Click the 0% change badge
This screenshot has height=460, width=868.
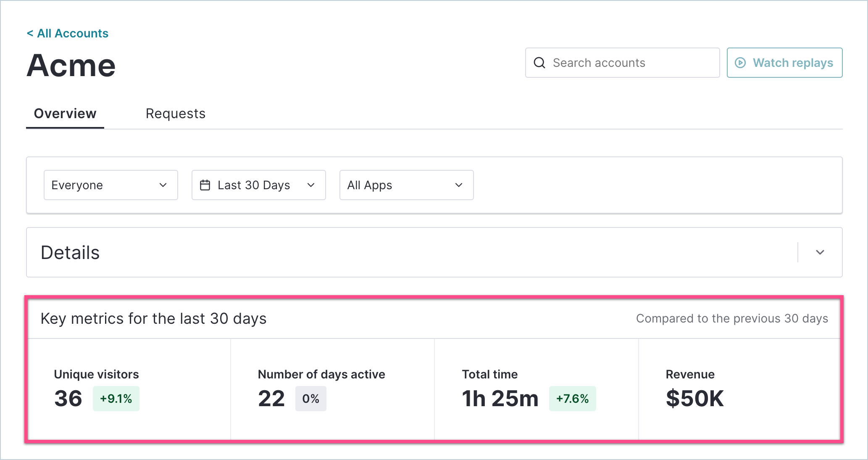(x=311, y=399)
